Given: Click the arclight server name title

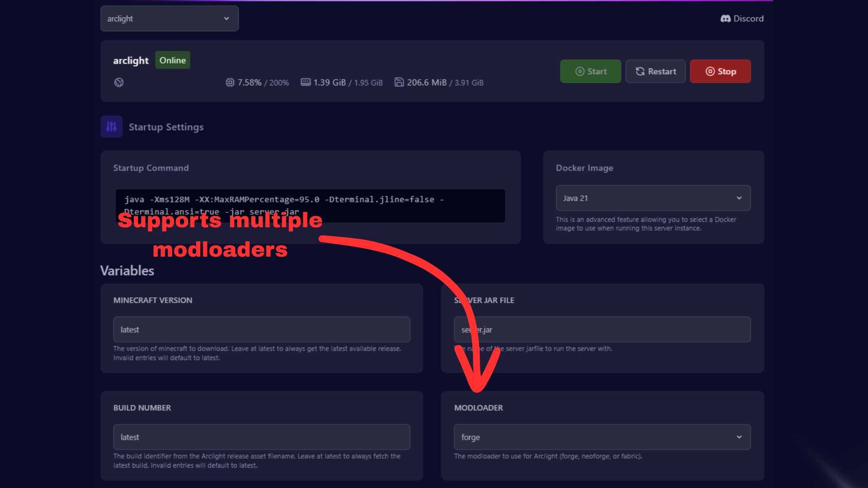Looking at the screenshot, I should 131,61.
